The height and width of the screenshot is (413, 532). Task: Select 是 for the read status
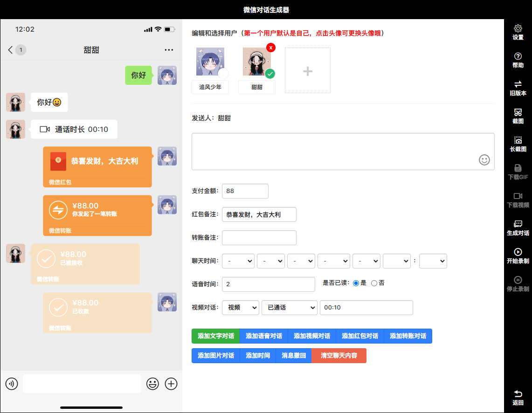356,283
